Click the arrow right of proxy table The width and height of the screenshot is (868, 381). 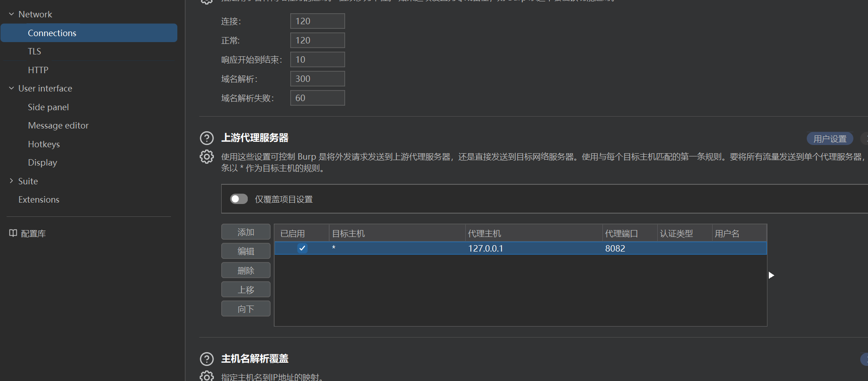pyautogui.click(x=771, y=275)
